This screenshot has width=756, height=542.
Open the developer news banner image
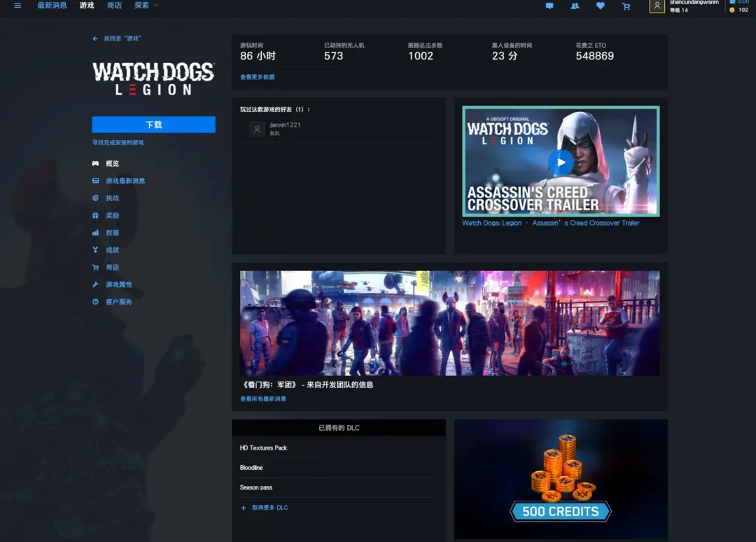[450, 323]
